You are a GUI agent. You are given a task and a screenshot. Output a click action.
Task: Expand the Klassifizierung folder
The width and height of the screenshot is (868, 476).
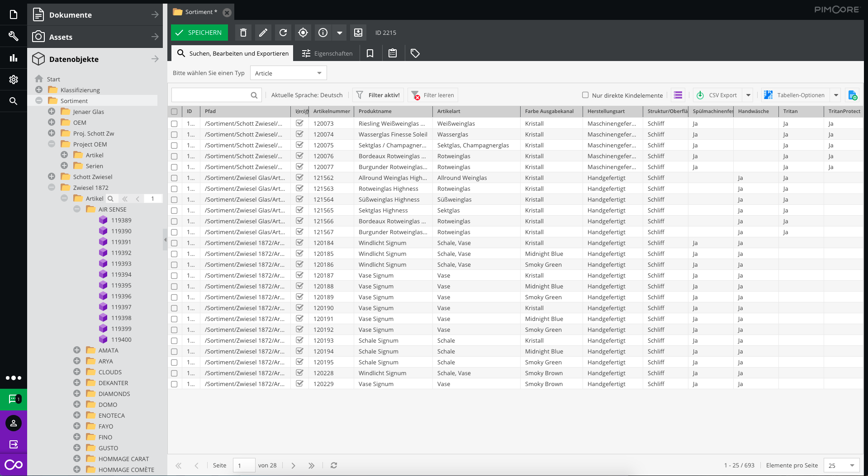(39, 90)
